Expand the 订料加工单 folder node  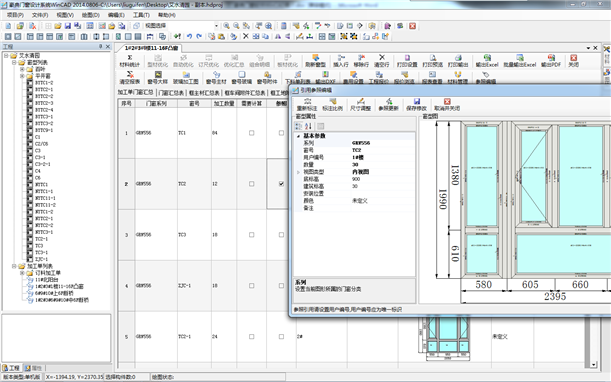click(22, 273)
